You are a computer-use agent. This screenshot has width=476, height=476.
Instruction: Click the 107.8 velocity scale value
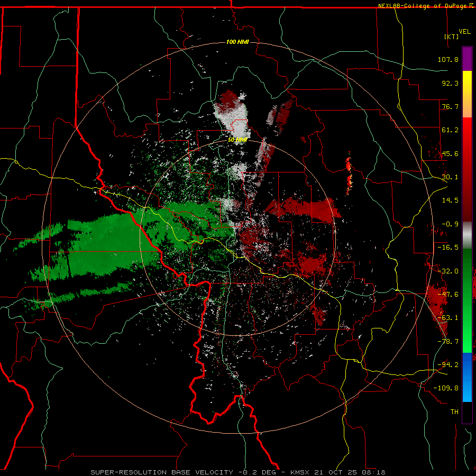[x=448, y=59]
